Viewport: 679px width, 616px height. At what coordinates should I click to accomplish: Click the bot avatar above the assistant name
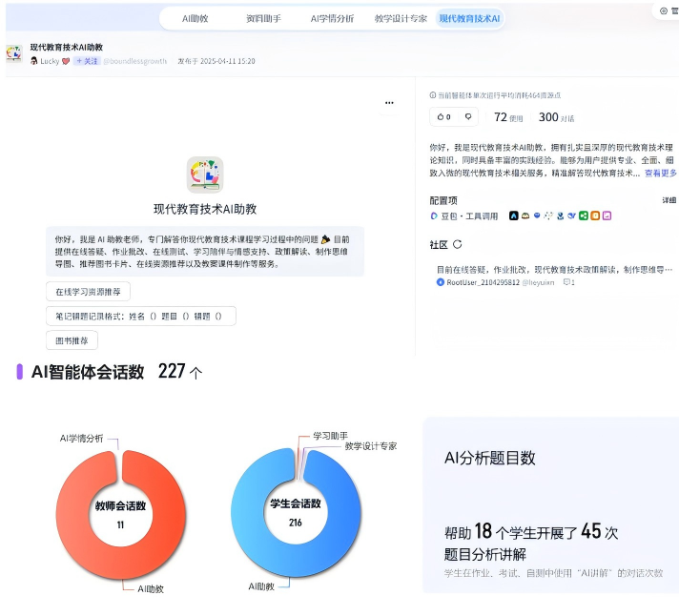point(204,175)
